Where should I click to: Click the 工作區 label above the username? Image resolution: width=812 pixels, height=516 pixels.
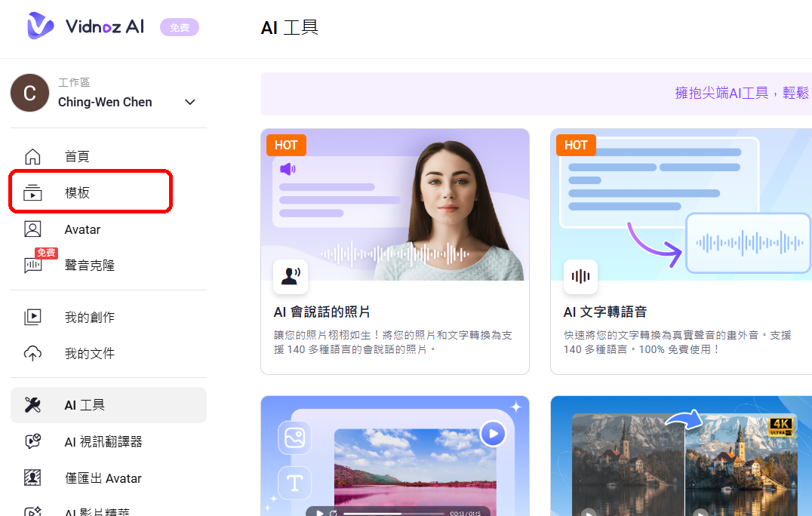click(x=73, y=82)
